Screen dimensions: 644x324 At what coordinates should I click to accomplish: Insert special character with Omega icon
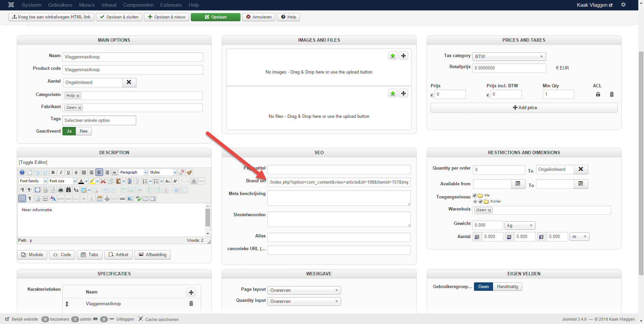[x=194, y=181]
